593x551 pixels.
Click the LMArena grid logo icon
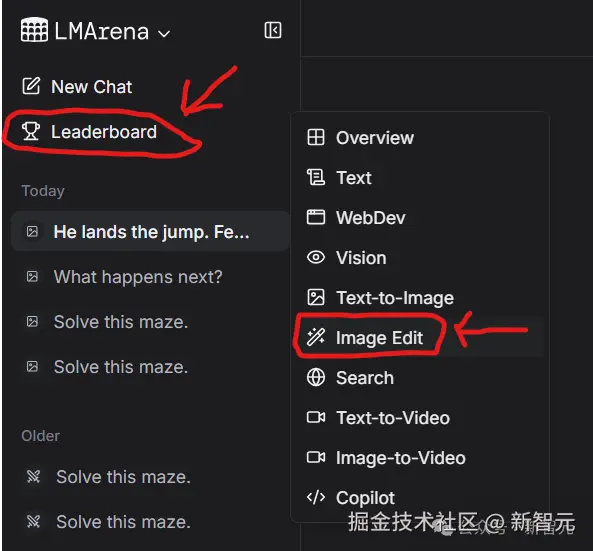click(34, 29)
